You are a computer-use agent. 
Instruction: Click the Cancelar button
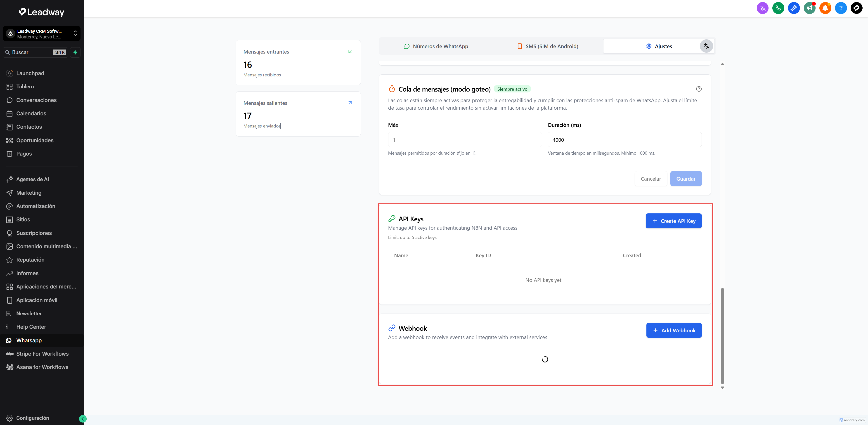tap(650, 179)
